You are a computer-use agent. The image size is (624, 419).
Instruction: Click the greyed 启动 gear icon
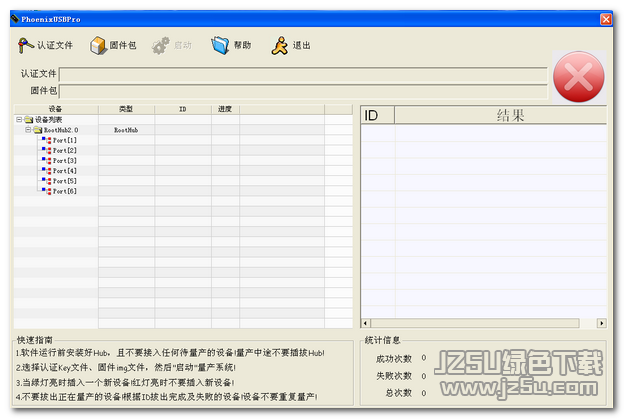(161, 45)
